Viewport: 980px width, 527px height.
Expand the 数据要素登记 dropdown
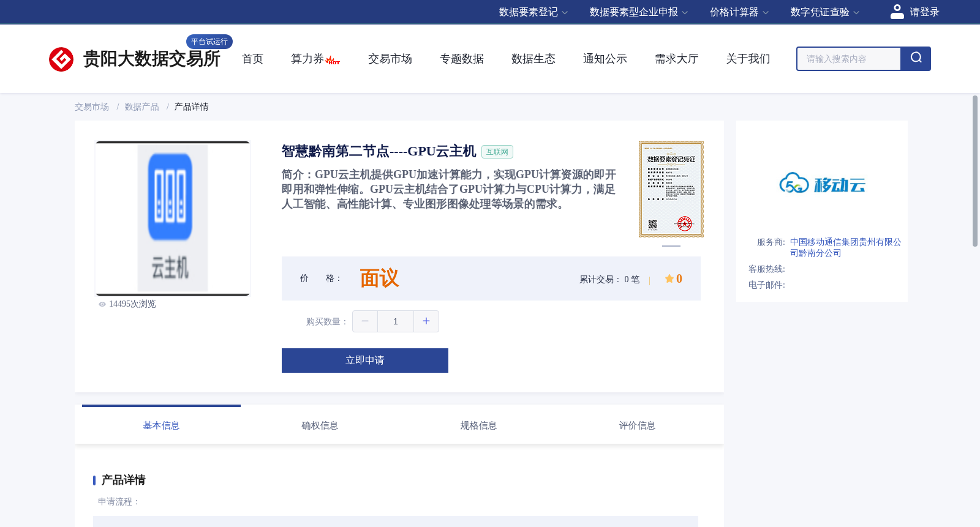[533, 12]
